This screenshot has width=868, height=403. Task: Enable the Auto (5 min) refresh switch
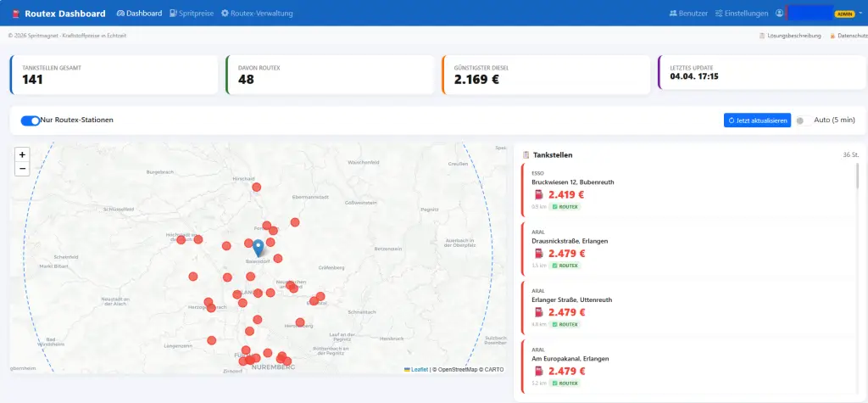[x=804, y=120]
